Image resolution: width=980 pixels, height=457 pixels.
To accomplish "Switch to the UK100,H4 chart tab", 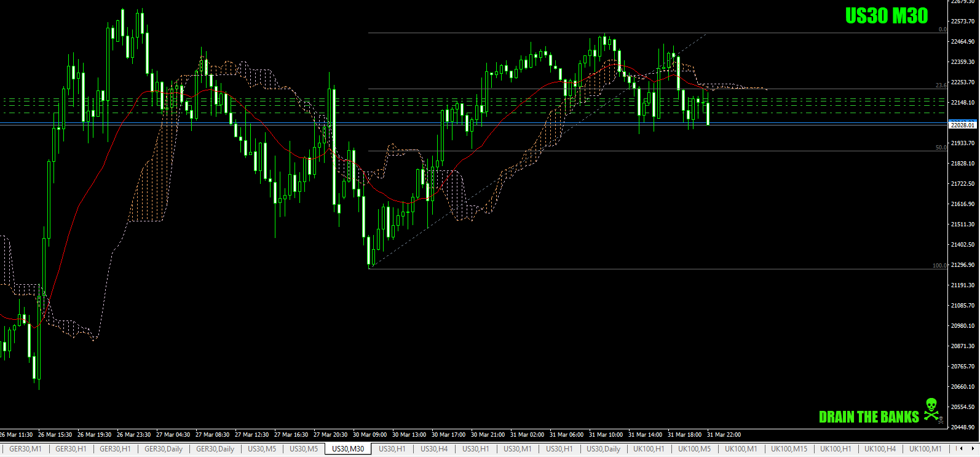I will coord(880,449).
